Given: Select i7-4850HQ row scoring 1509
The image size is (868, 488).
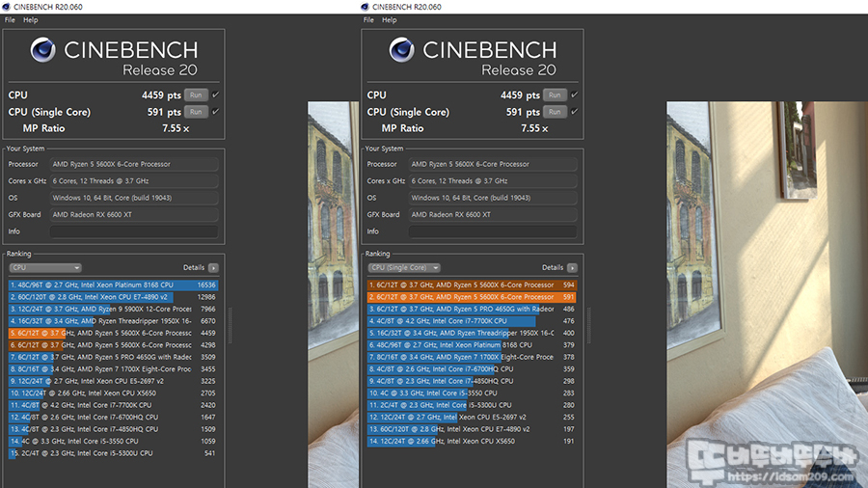Looking at the screenshot, I should (x=113, y=429).
